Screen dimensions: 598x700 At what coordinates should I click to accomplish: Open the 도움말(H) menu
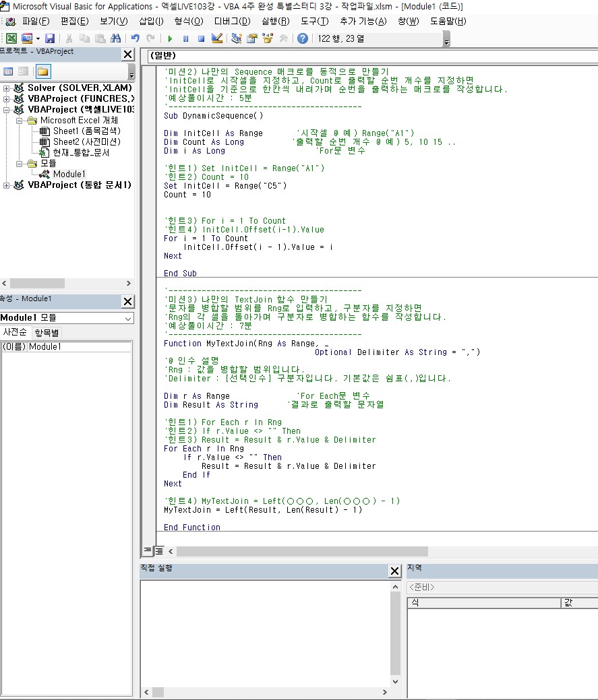point(448,21)
